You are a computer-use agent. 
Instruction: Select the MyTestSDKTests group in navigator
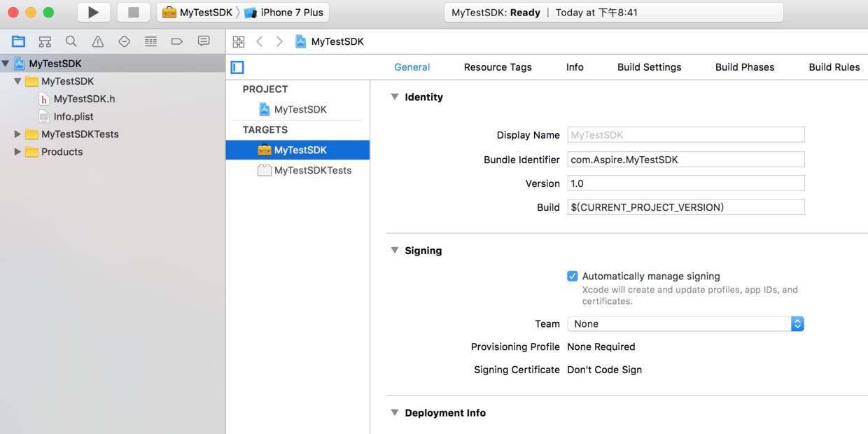pyautogui.click(x=80, y=134)
